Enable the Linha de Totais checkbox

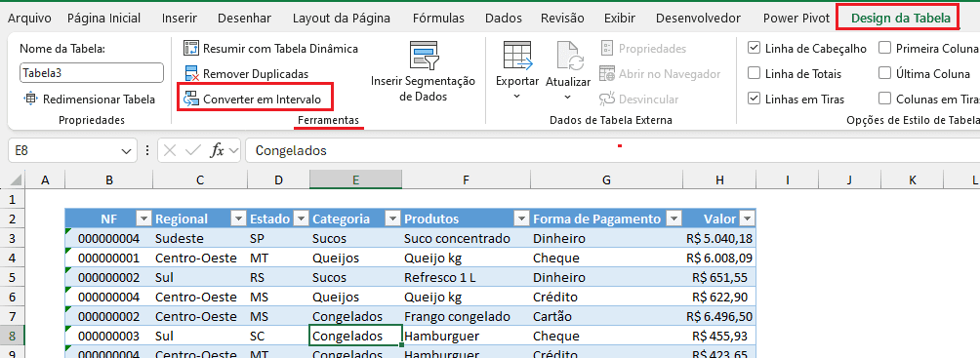[x=754, y=73]
